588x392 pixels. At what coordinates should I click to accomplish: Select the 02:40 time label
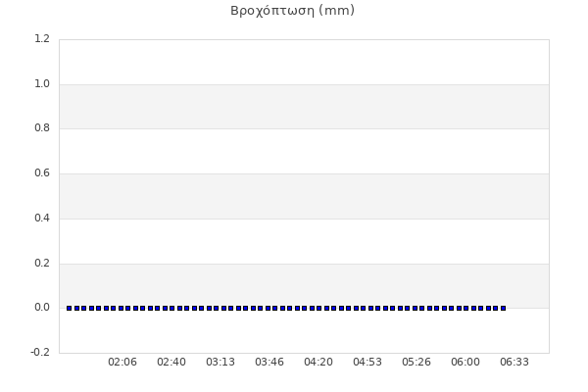(x=171, y=363)
